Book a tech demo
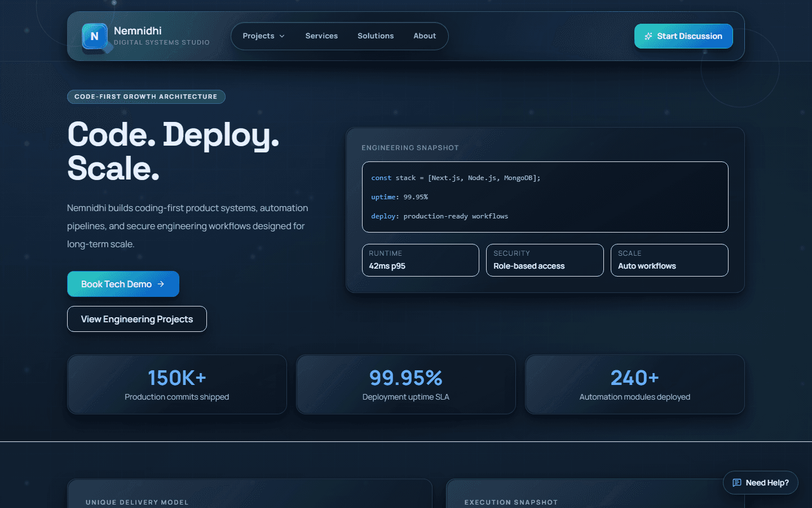The height and width of the screenshot is (508, 812). pos(123,284)
